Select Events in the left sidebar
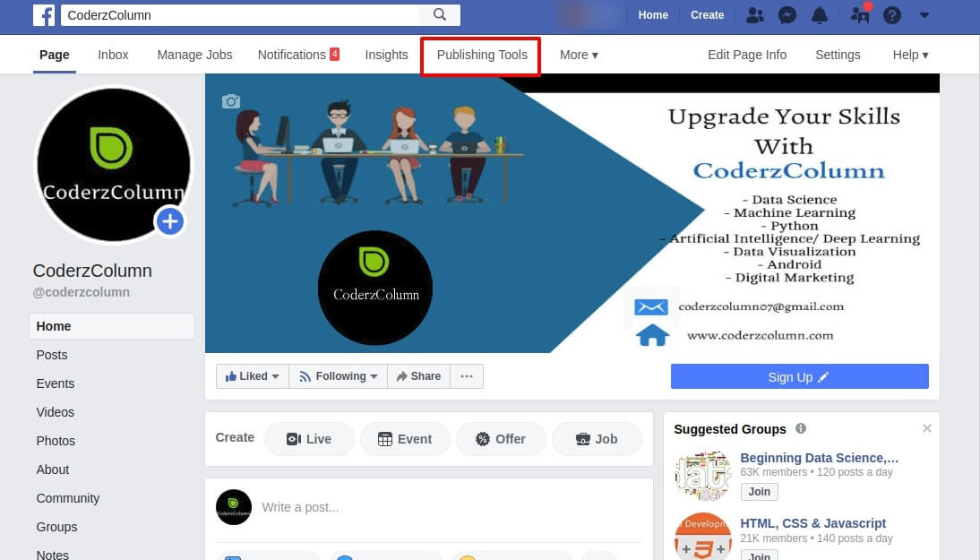Screen dimensions: 980x560 [55, 383]
